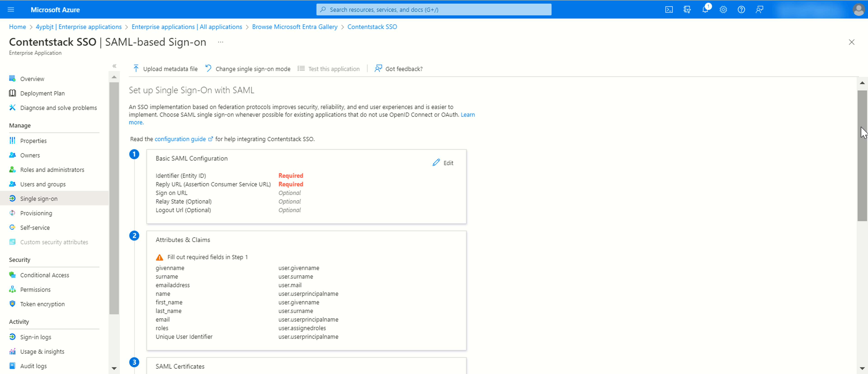Click the SAML Certificates card title
Image resolution: width=868 pixels, height=374 pixels.
[180, 366]
